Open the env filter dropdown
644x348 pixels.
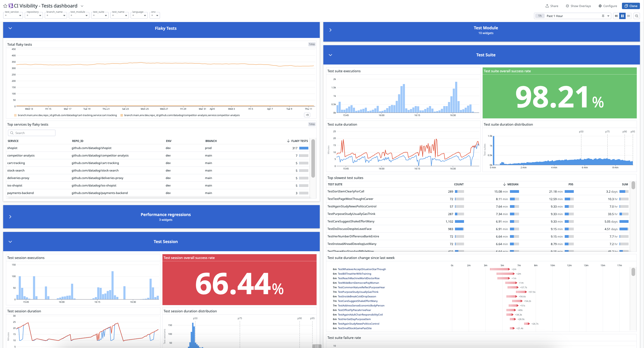[x=157, y=16]
